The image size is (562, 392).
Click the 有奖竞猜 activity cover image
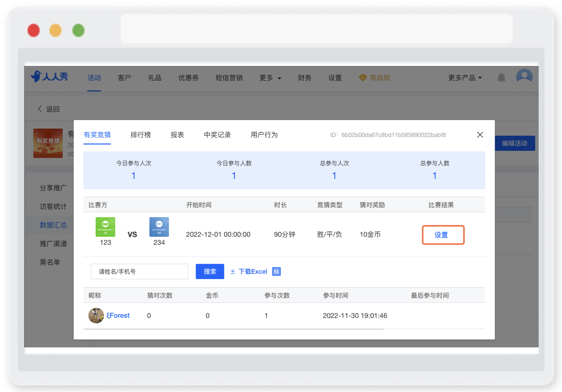(x=48, y=143)
